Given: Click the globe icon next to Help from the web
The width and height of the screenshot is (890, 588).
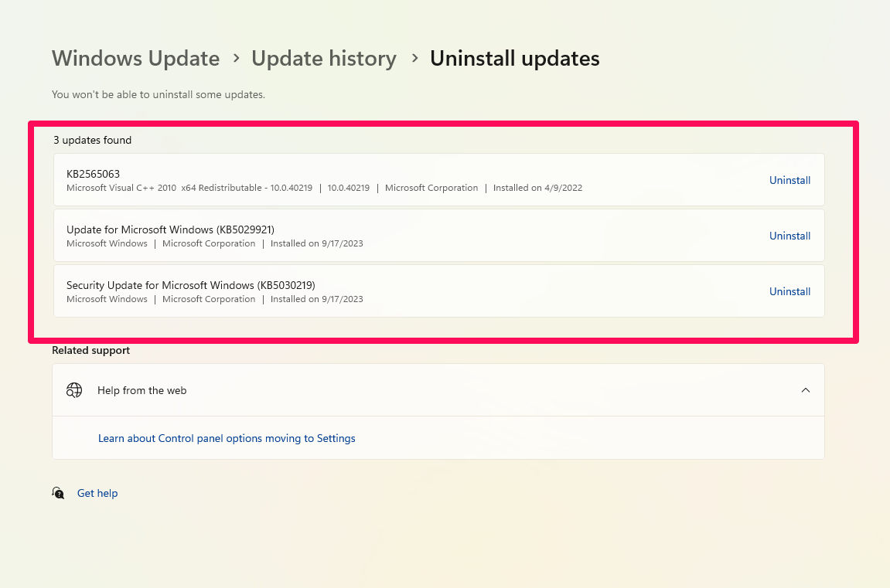Looking at the screenshot, I should 74,390.
